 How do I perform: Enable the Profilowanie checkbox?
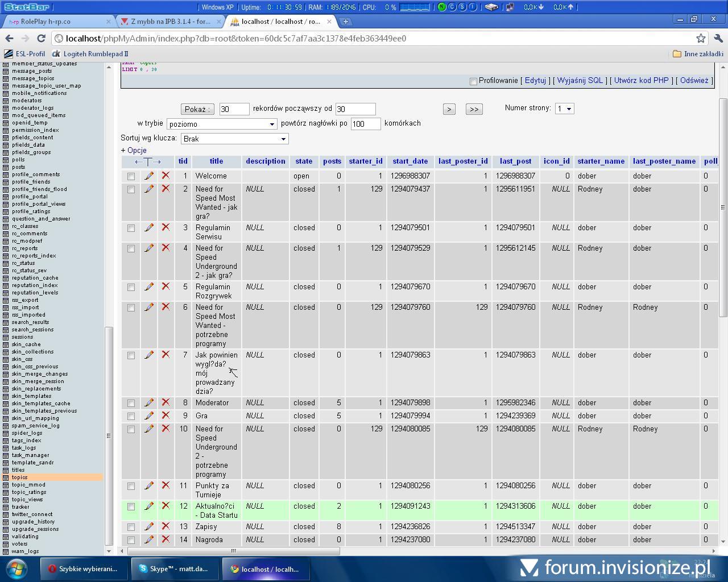point(473,81)
